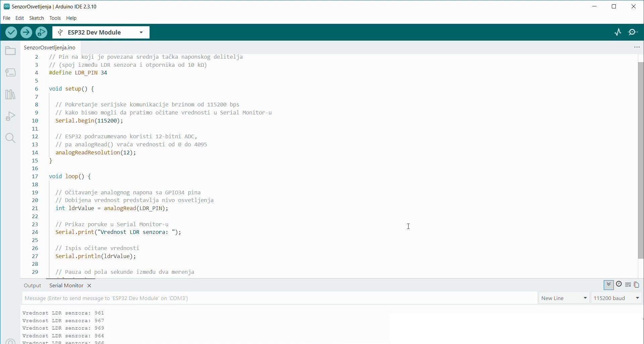The width and height of the screenshot is (644, 344).
Task: Open the Boards Manager sidebar
Action: (10, 72)
